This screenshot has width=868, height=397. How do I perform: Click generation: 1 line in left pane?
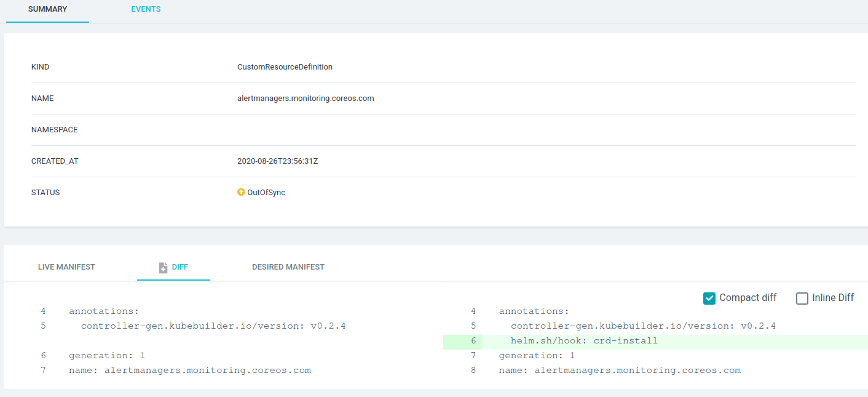pos(107,356)
